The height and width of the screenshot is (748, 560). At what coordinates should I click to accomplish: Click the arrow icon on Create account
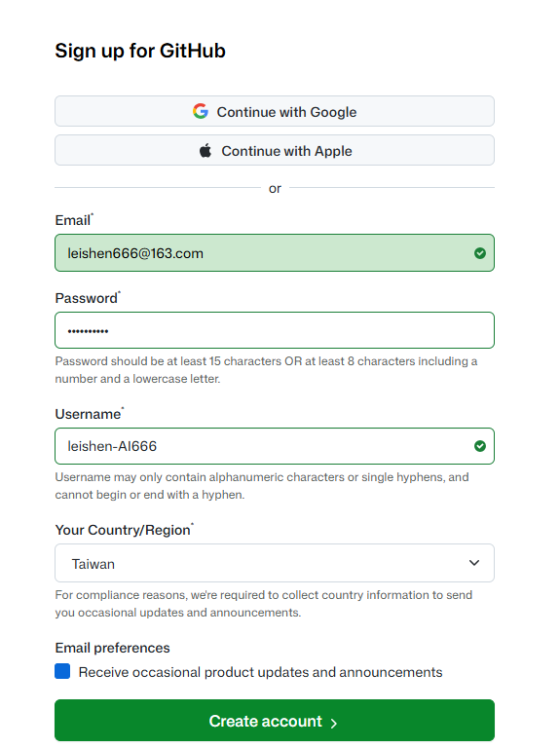click(x=334, y=724)
